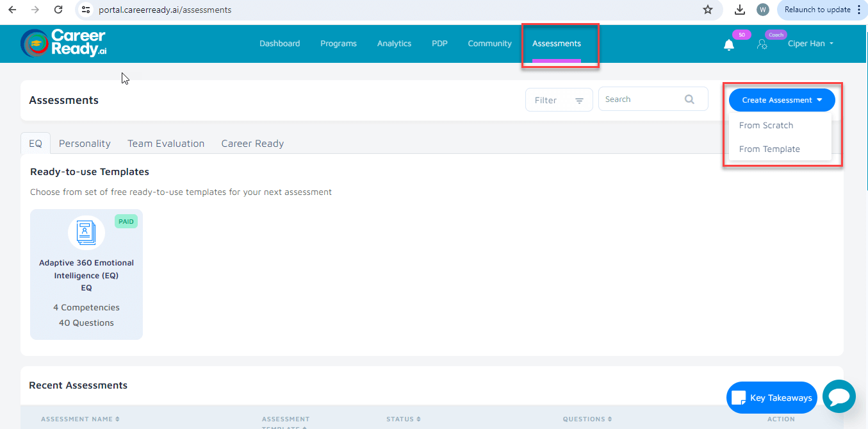Open the chat support bubble

(839, 396)
